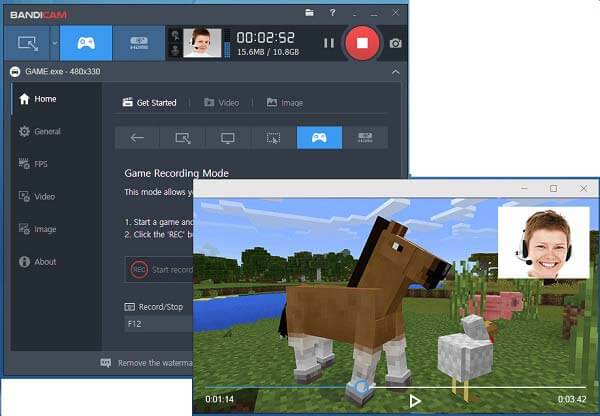
Task: Stop recording with the red button
Action: [362, 43]
